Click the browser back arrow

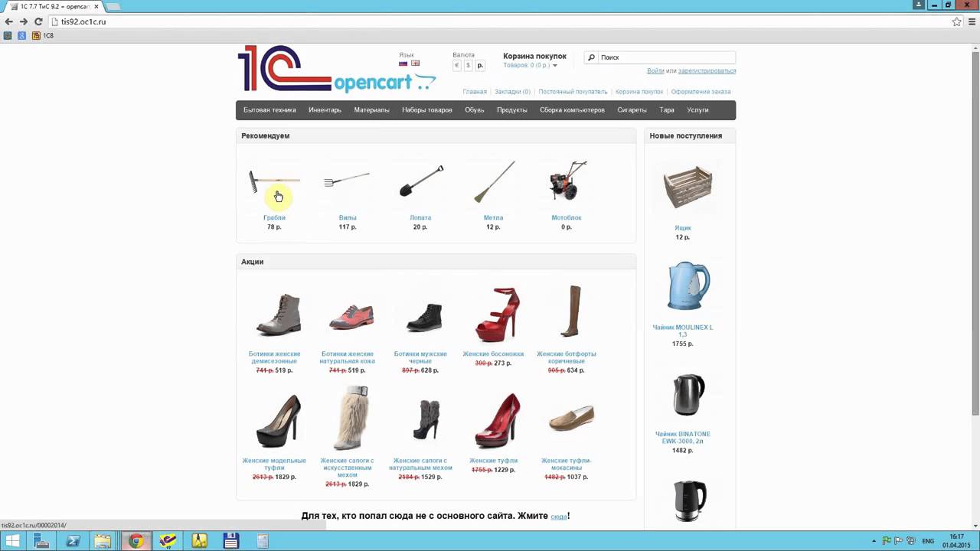coord(8,21)
